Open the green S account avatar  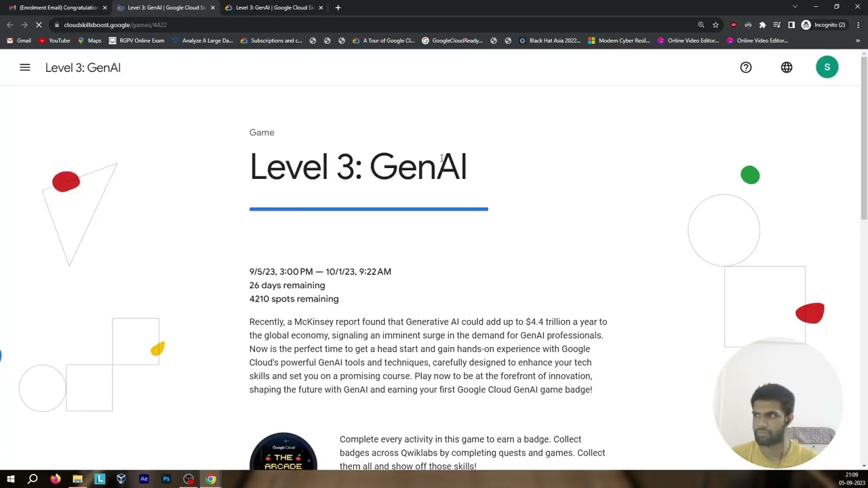tap(827, 67)
